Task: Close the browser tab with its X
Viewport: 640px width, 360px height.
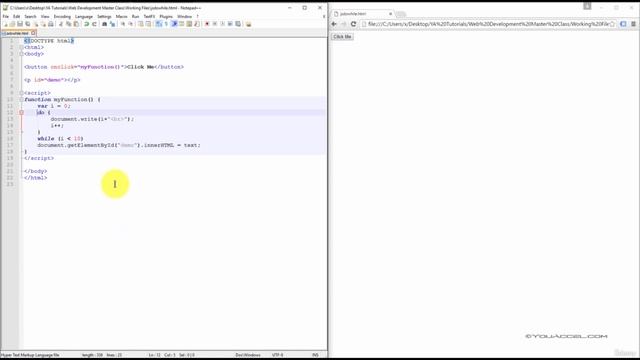Action: [x=390, y=14]
